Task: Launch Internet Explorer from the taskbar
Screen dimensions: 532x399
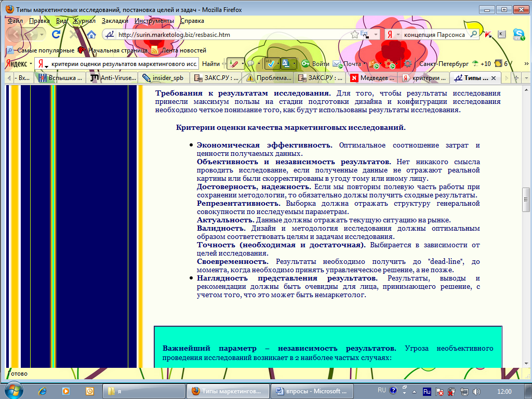Action: [x=43, y=391]
